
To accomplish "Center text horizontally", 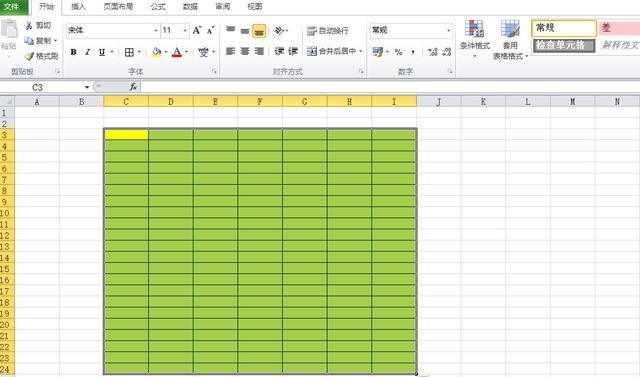I will pyautogui.click(x=244, y=51).
